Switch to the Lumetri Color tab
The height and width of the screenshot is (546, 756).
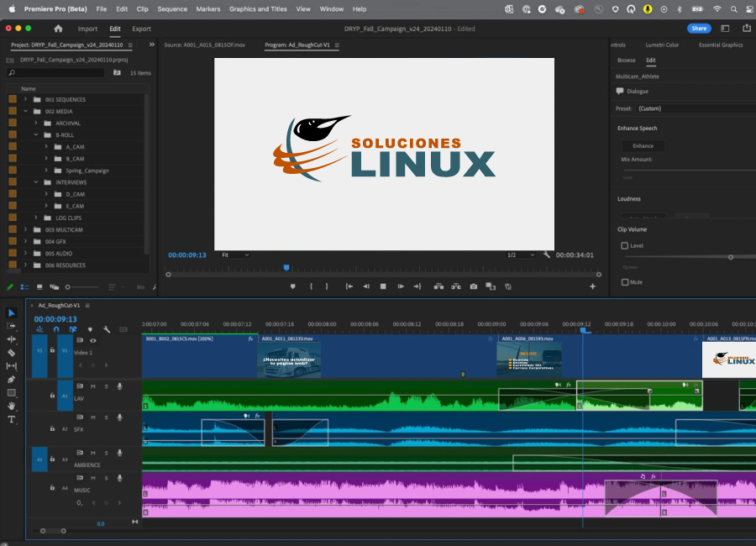662,45
